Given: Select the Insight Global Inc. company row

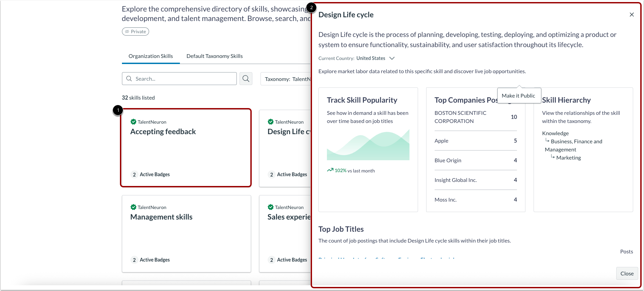Looking at the screenshot, I should [476, 180].
